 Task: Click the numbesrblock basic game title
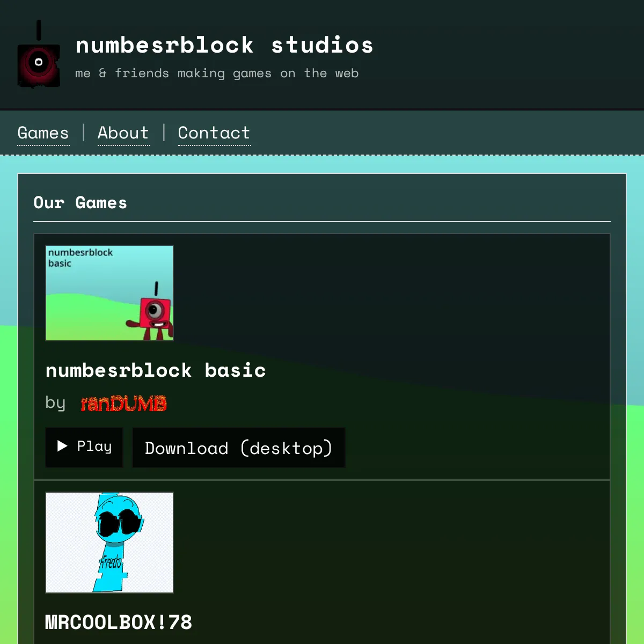coord(156,370)
